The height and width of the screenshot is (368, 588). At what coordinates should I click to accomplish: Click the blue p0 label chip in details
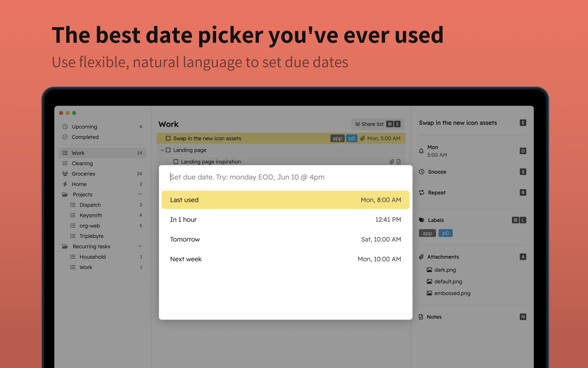pos(445,233)
